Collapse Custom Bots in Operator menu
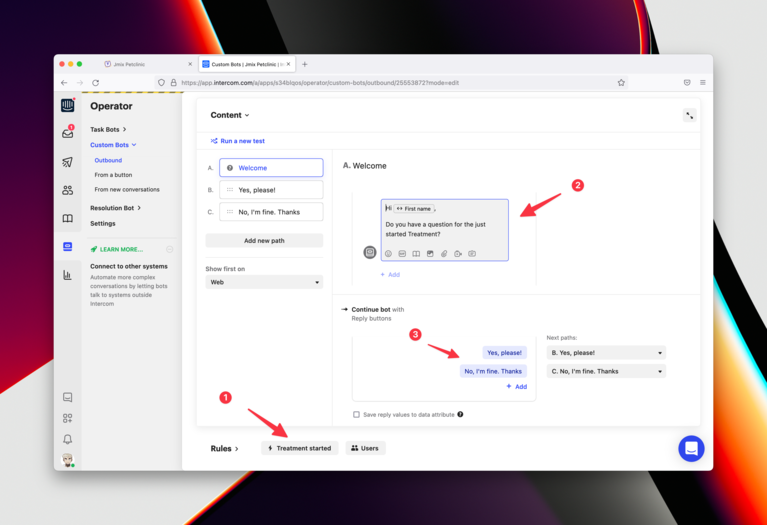This screenshot has width=767, height=525. pos(113,145)
